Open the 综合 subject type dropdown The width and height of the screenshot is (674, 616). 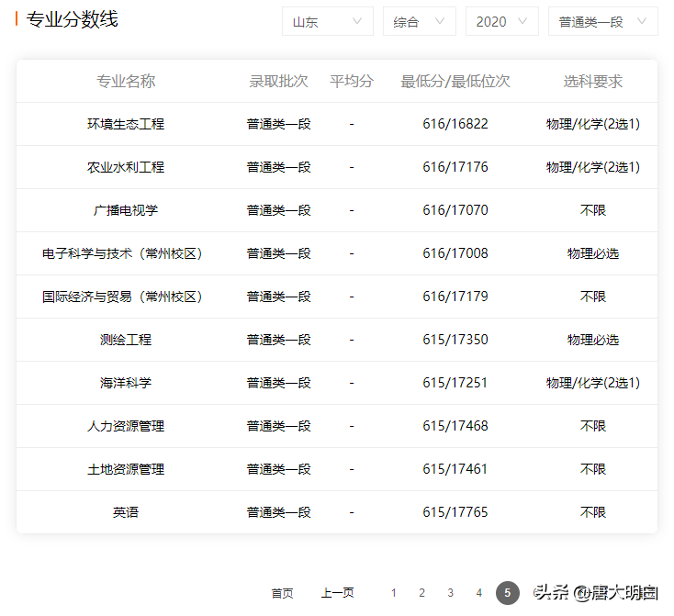point(419,21)
